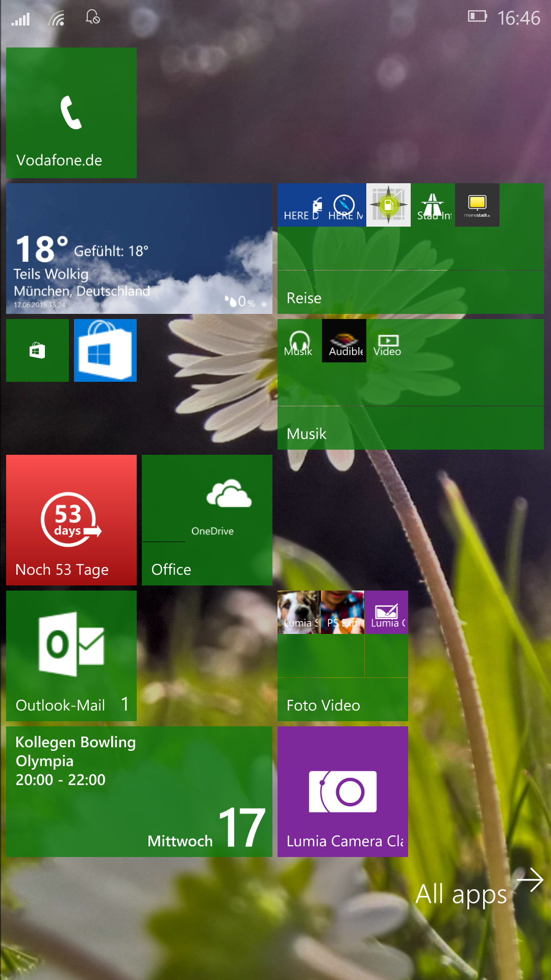Tap the 16:46 clock
This screenshot has height=980, width=551.
coord(518,18)
